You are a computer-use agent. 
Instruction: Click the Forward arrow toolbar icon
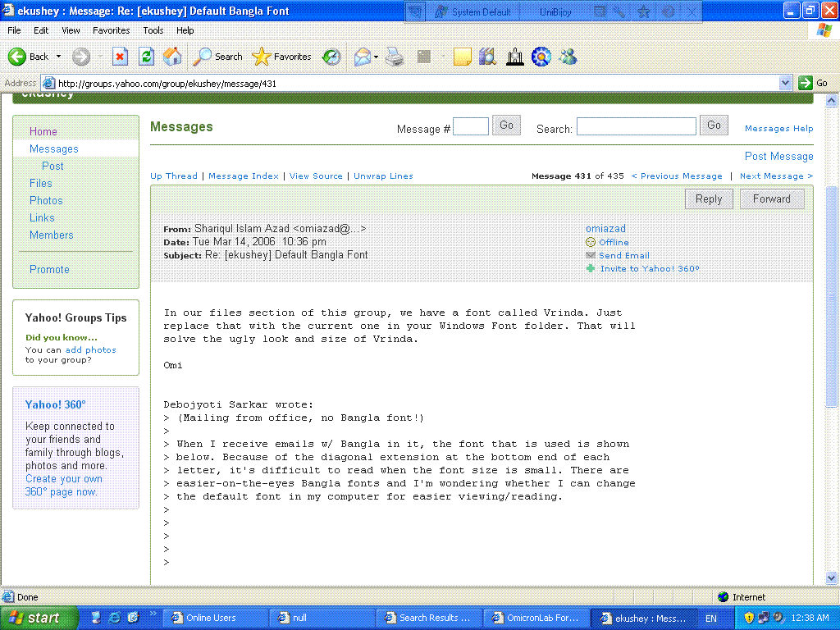(81, 57)
